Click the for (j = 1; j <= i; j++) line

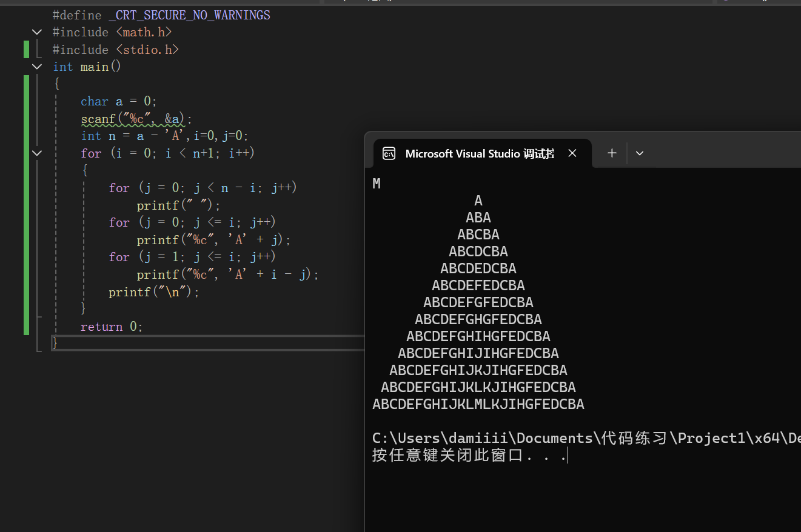pos(192,257)
